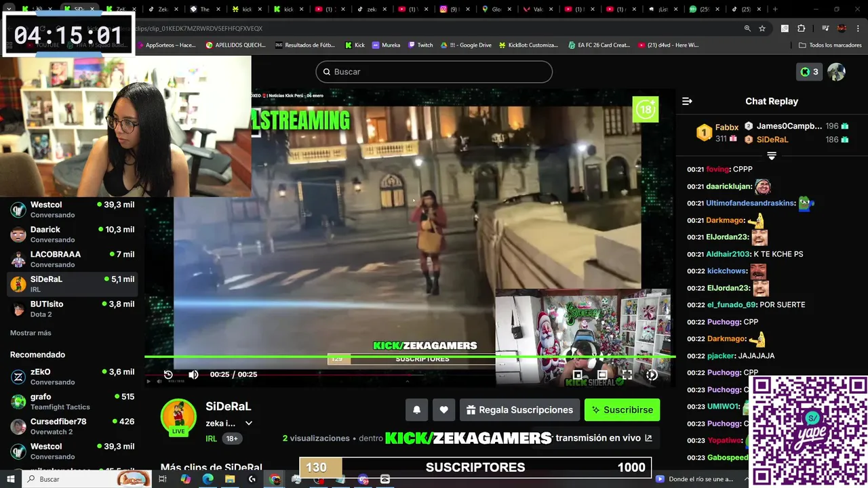Select SiDeRaL channel in sidebar
868x488 pixels.
pyautogui.click(x=72, y=284)
